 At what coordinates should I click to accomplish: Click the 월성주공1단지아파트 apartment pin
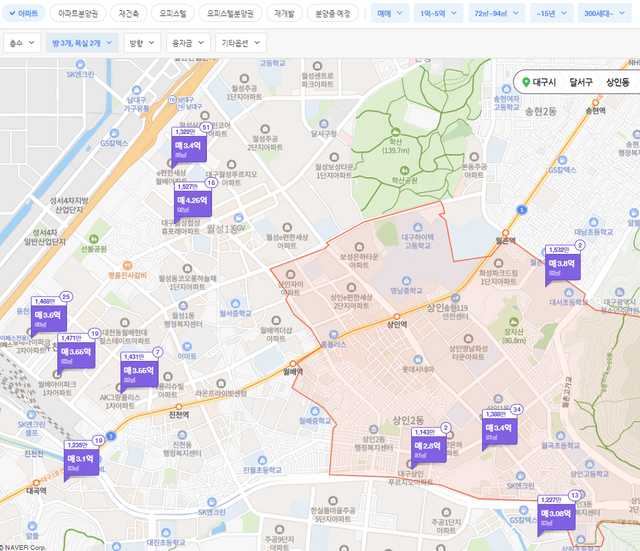click(x=244, y=78)
